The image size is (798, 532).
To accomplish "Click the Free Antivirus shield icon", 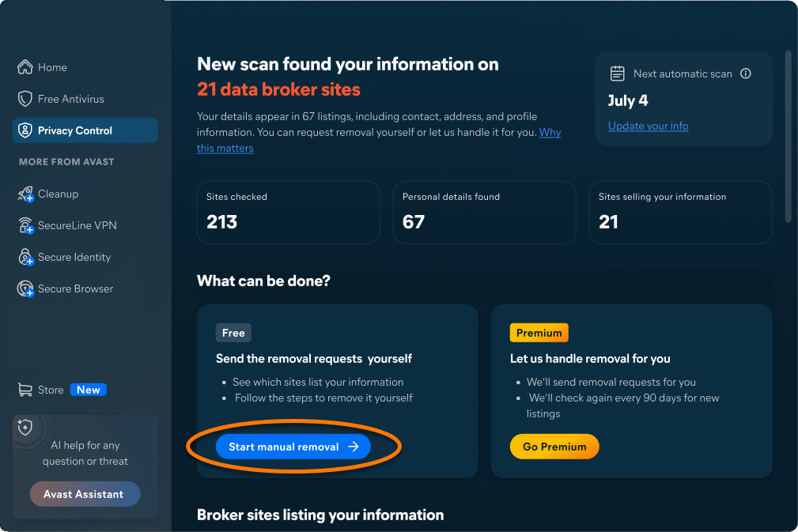I will tap(25, 99).
